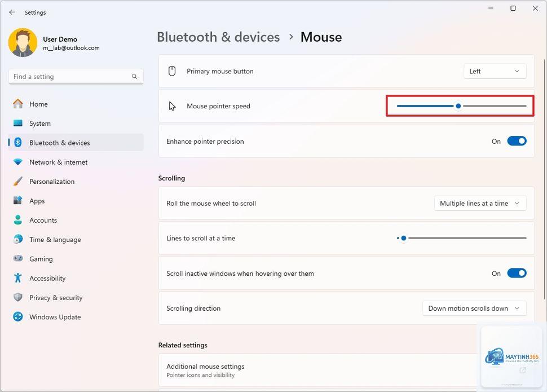This screenshot has height=392, width=547.
Task: Open Accessibility settings
Action: (x=76, y=278)
